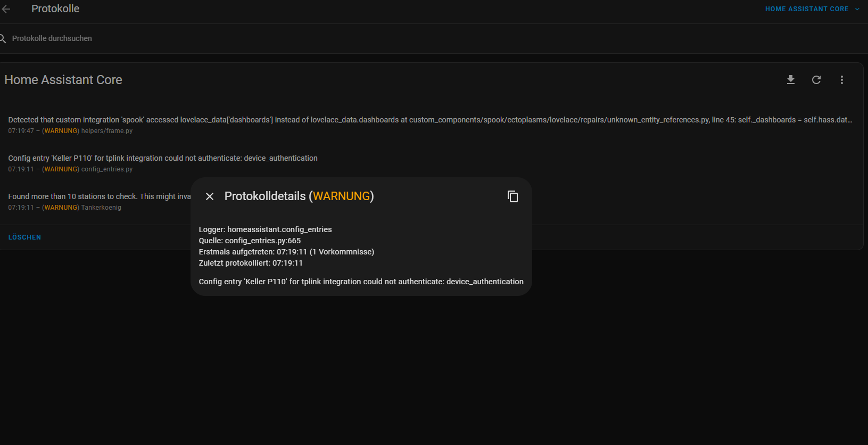Close the Protokolldetails dialog
This screenshot has width=868, height=445.
210,196
